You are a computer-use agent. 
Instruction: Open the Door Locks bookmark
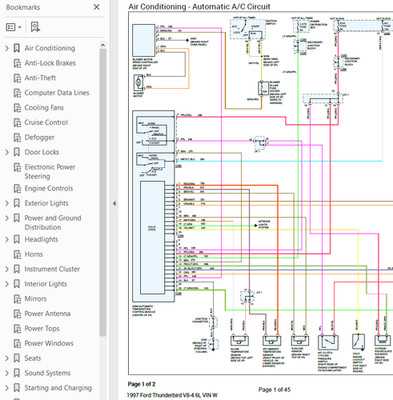click(x=42, y=152)
